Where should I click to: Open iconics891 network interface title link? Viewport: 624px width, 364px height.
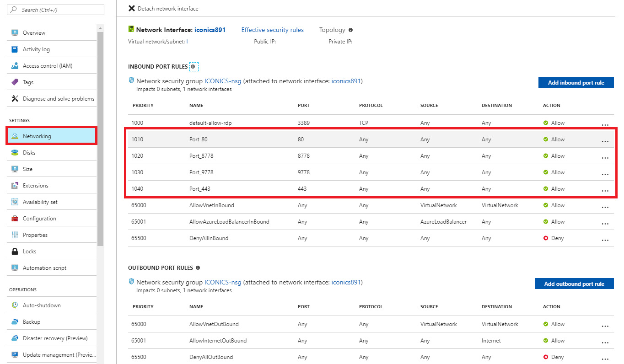pos(210,30)
